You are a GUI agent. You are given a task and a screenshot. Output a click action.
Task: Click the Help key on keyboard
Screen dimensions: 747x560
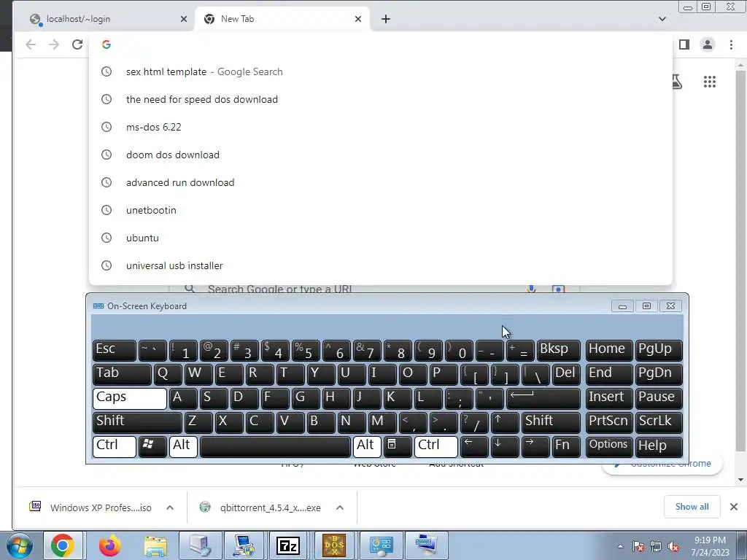[x=659, y=446]
